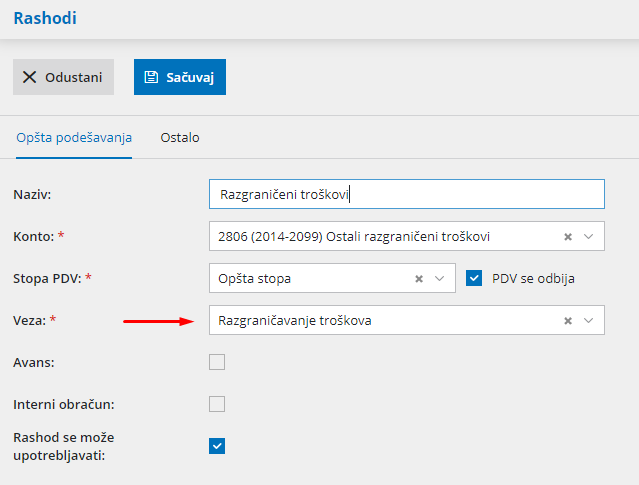Click the floppy disk save icon

[151, 77]
